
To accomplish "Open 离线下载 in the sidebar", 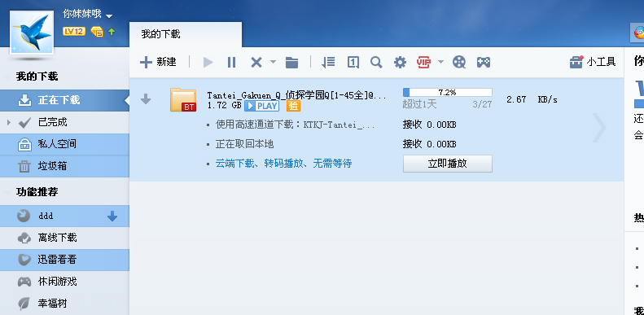I will 64,238.
